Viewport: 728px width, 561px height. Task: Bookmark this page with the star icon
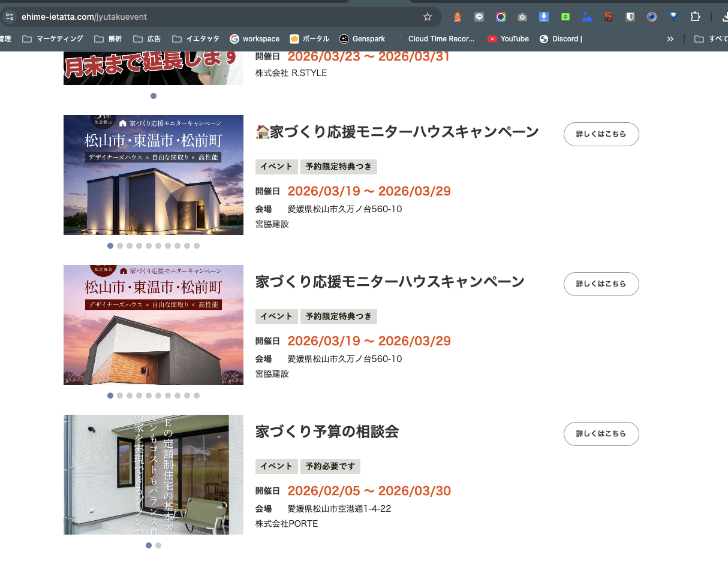tap(428, 17)
